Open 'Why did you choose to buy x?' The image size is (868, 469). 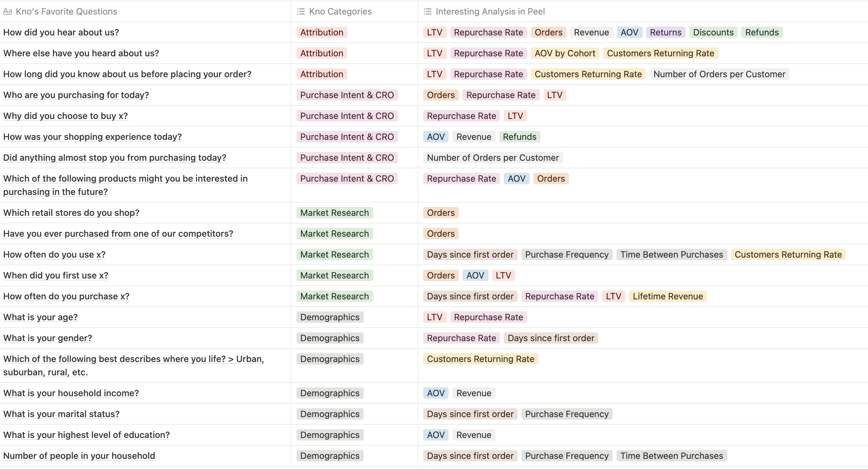[65, 116]
